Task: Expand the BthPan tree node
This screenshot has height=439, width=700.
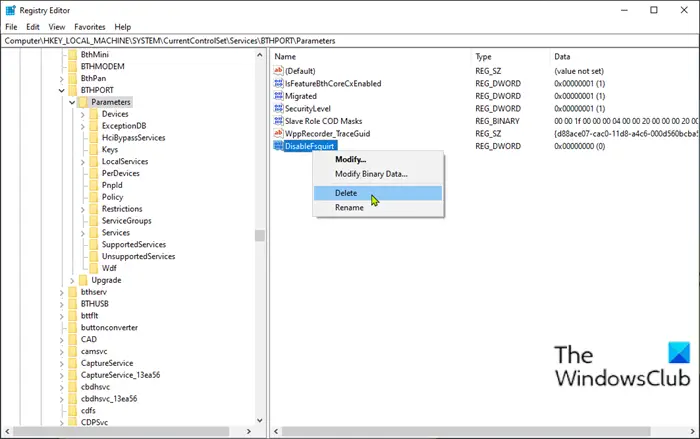Action: tap(62, 79)
